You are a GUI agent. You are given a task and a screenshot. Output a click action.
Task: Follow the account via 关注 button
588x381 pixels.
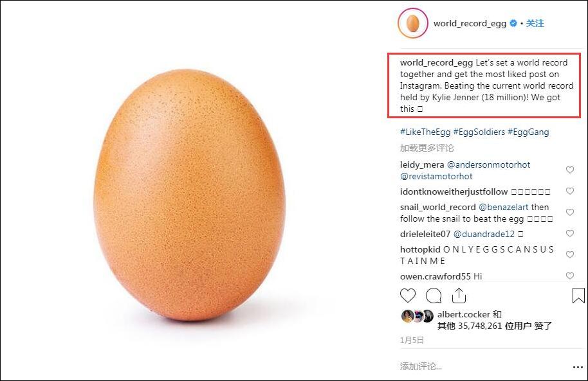click(535, 24)
